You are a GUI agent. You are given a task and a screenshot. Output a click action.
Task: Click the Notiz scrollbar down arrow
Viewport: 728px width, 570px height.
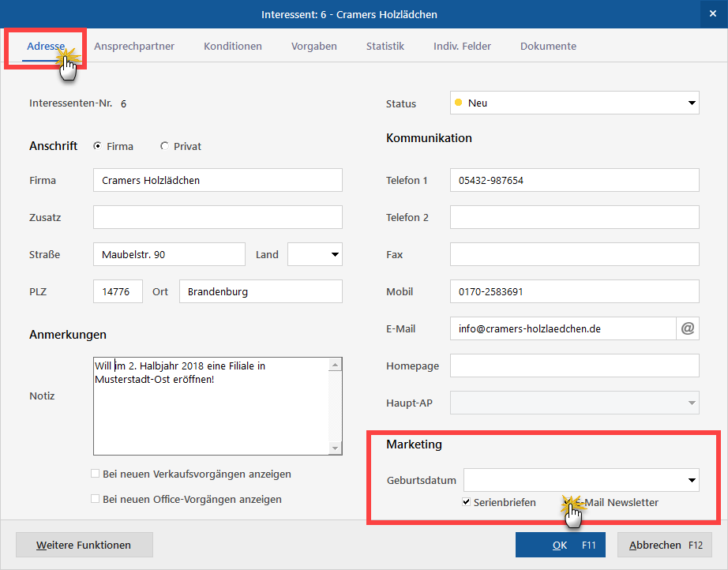[336, 448]
